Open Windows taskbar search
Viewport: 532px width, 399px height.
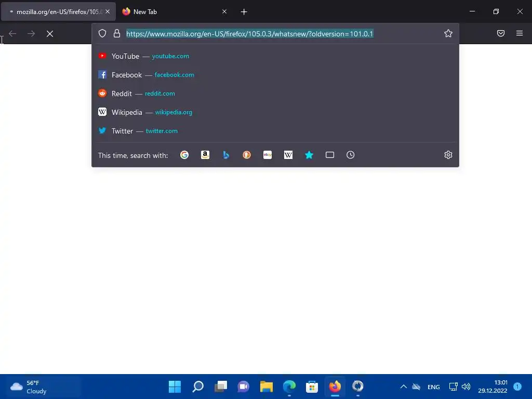[x=198, y=387]
